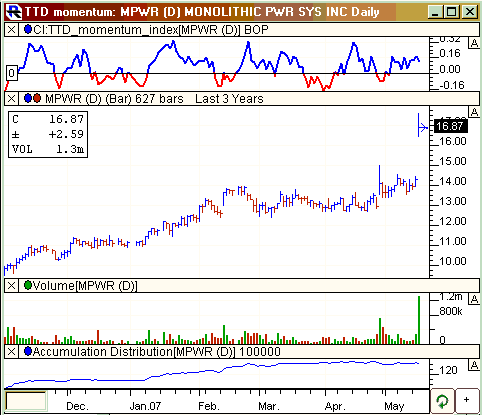Close the MPWR (D) Bar price pane
Viewport: 482px width, 415px height.
tap(11, 99)
